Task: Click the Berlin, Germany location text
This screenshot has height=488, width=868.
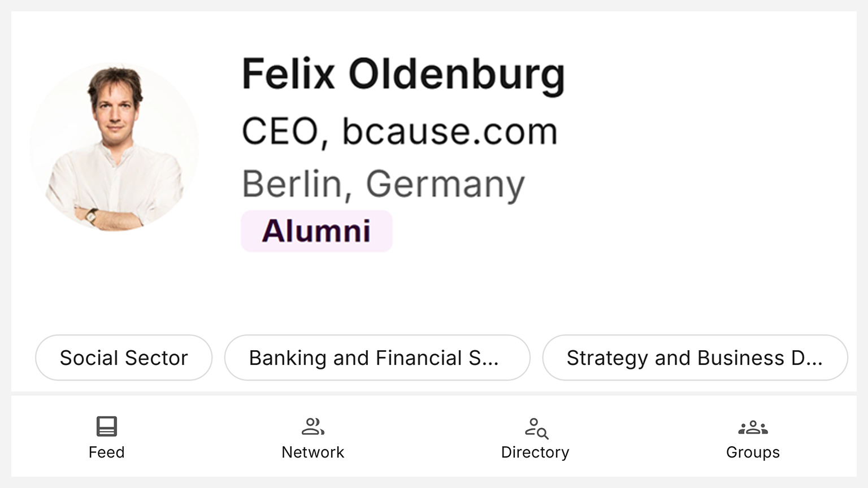Action: (x=383, y=182)
